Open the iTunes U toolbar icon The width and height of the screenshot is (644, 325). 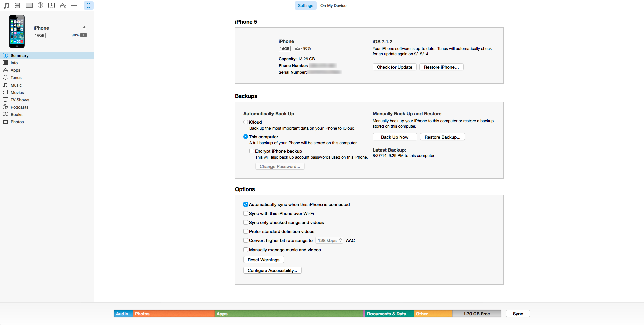(51, 5)
